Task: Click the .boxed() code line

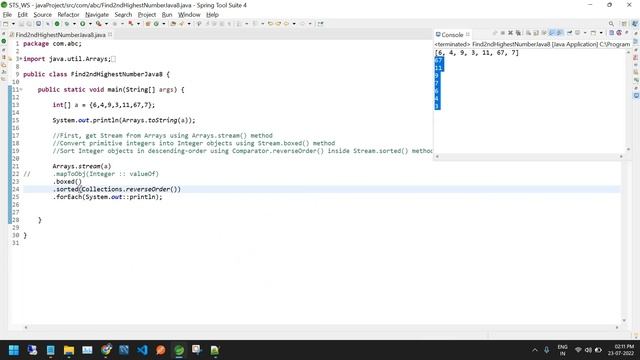Action: [67, 182]
